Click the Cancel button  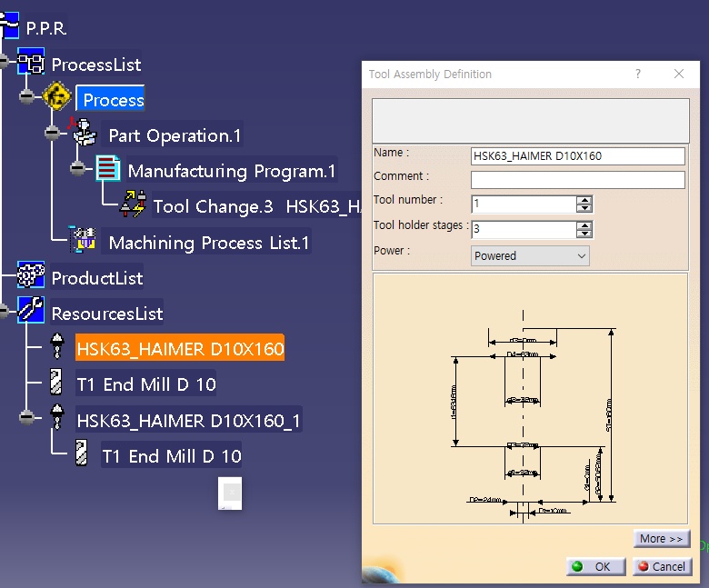point(663,567)
